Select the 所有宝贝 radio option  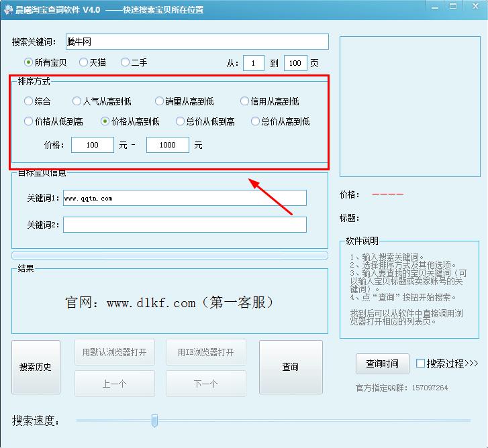29,62
